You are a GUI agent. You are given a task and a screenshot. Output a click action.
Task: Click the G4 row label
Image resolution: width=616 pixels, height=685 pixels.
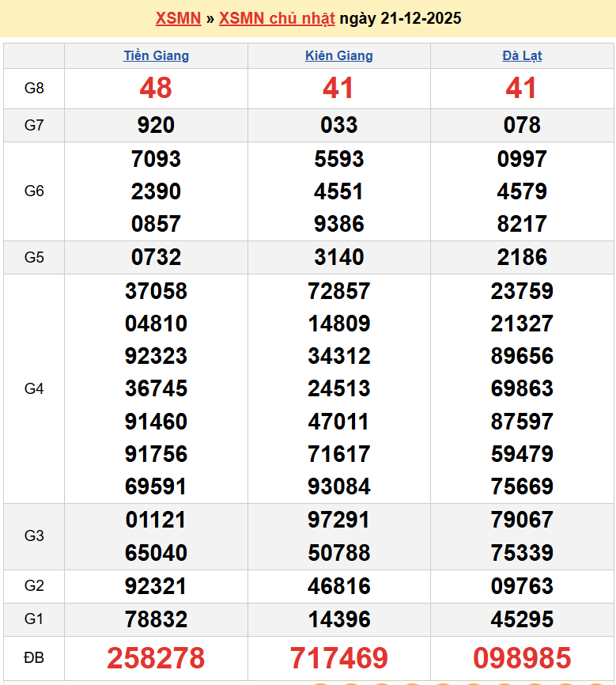coord(34,388)
